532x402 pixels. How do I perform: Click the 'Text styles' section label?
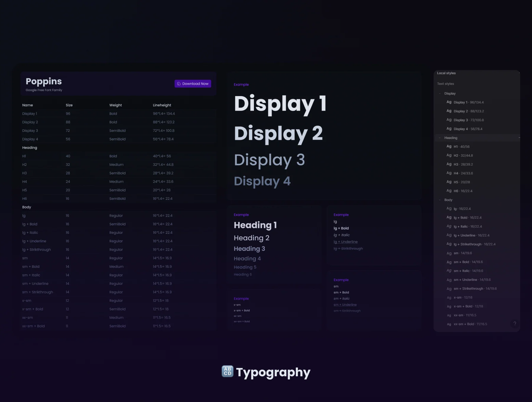click(445, 84)
